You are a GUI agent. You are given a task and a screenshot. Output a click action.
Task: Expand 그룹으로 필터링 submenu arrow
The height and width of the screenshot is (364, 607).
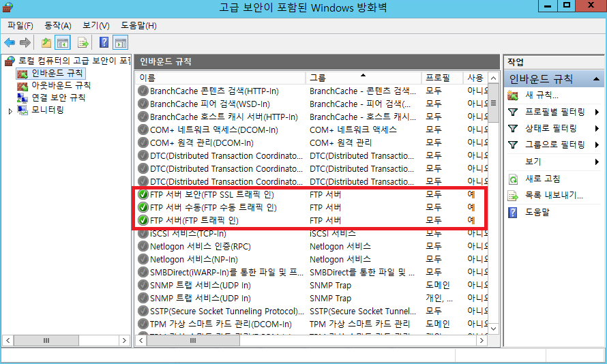pos(597,145)
